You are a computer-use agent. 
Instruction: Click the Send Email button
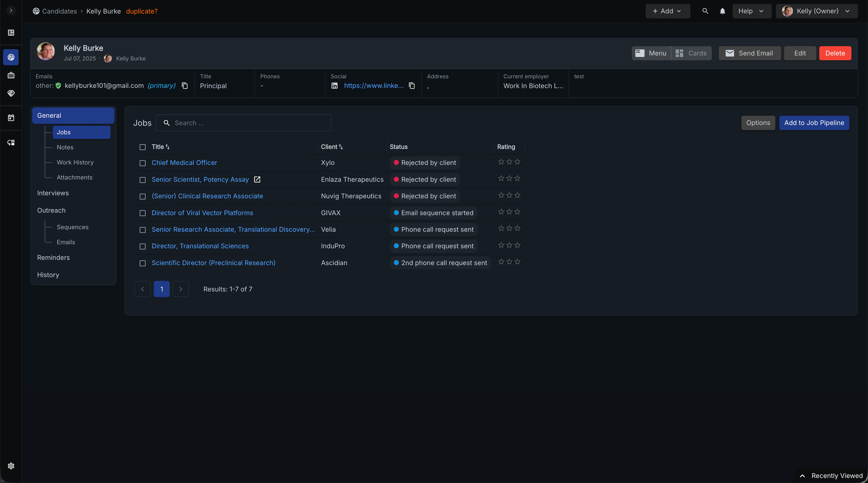coord(749,53)
